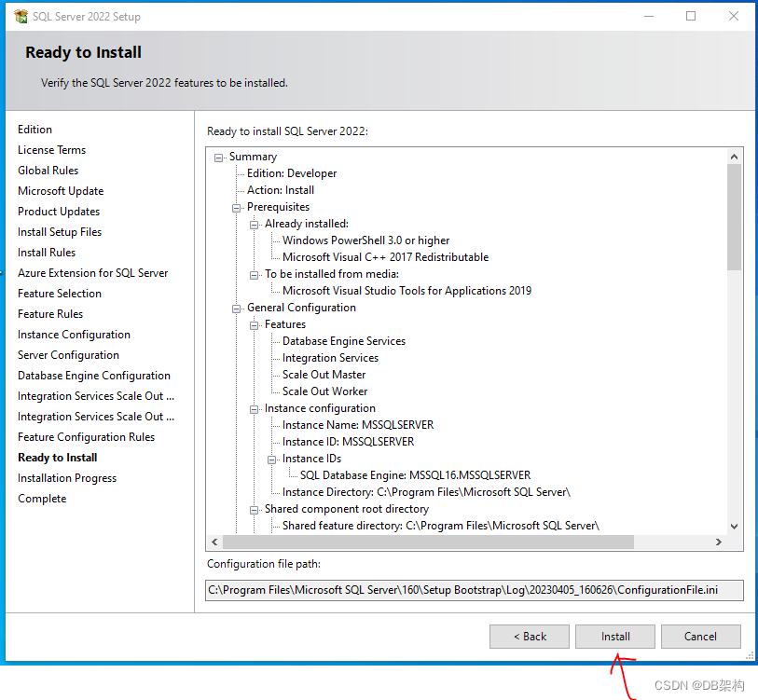
Task: Click the horizontal scrollbar right arrow
Action: tap(718, 542)
